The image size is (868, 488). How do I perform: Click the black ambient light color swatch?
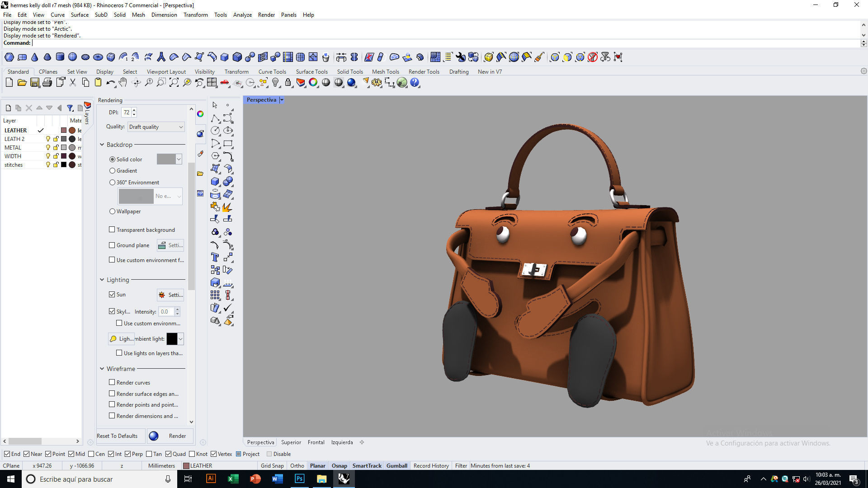pyautogui.click(x=172, y=339)
